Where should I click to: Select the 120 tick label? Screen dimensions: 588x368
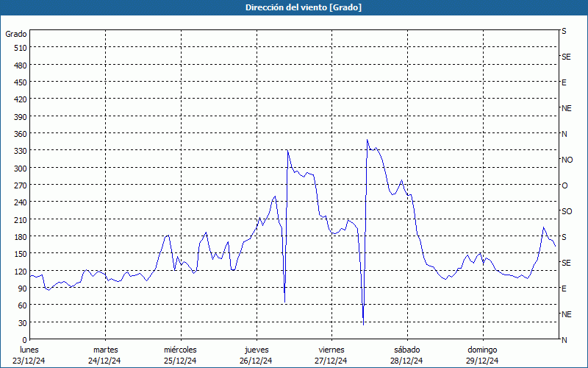tap(21, 271)
